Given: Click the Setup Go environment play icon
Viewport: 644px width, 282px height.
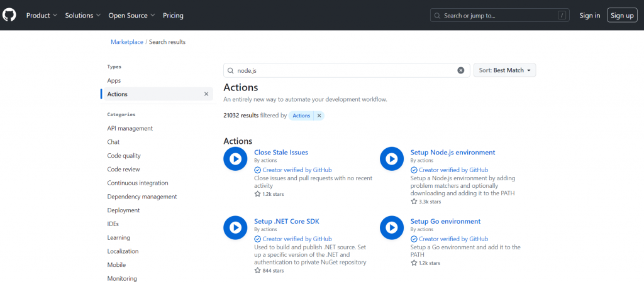Looking at the screenshot, I should 392,227.
